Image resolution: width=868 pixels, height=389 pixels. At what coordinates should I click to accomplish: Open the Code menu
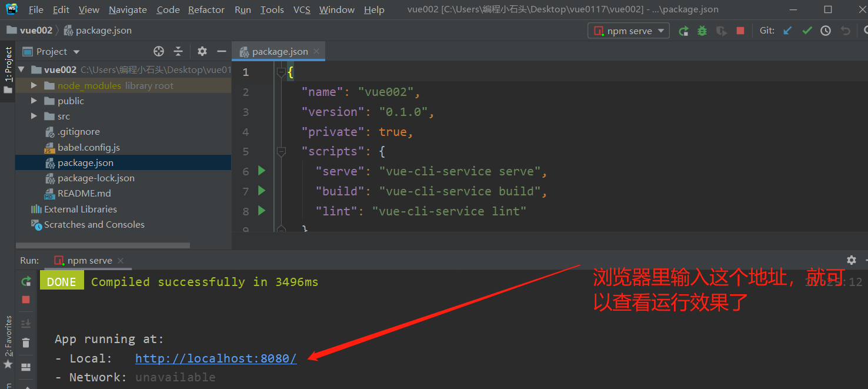coord(168,9)
